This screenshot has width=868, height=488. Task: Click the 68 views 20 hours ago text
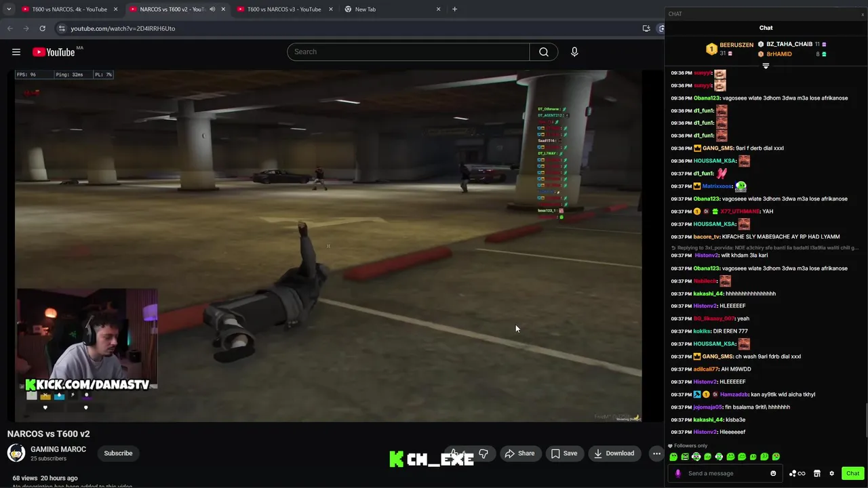pos(45,478)
